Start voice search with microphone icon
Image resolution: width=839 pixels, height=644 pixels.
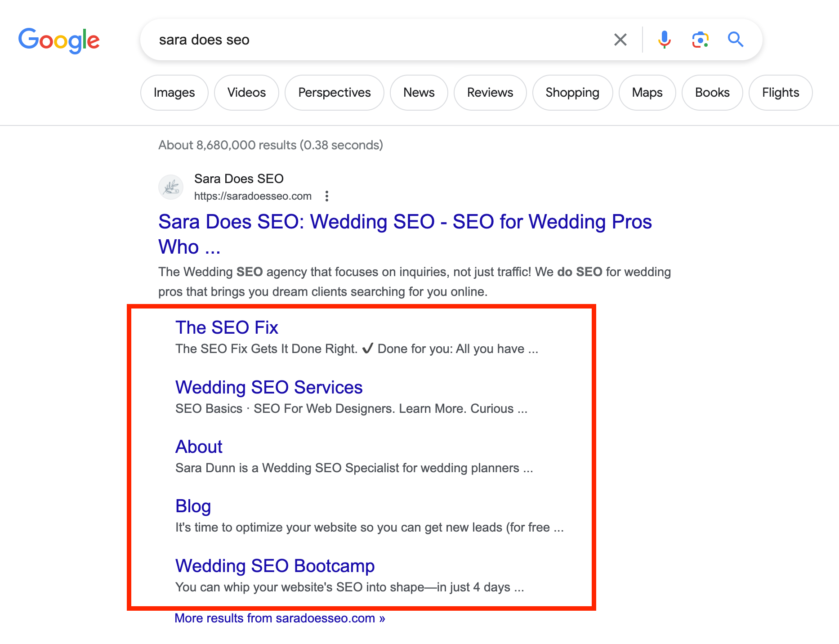(664, 40)
